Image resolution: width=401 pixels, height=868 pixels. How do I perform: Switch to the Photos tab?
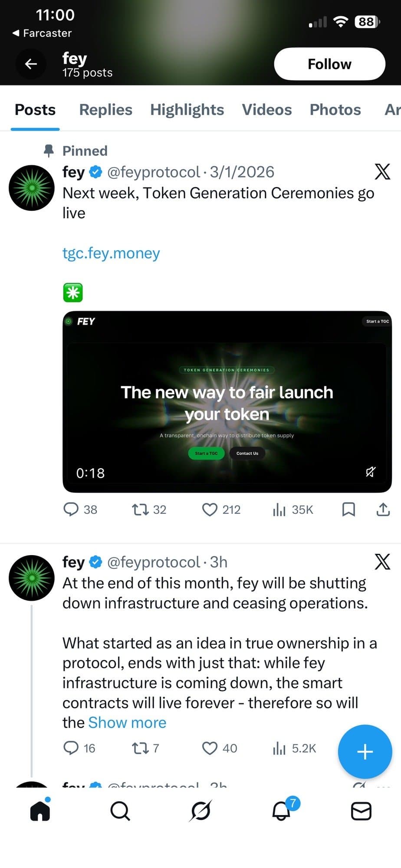(x=335, y=110)
